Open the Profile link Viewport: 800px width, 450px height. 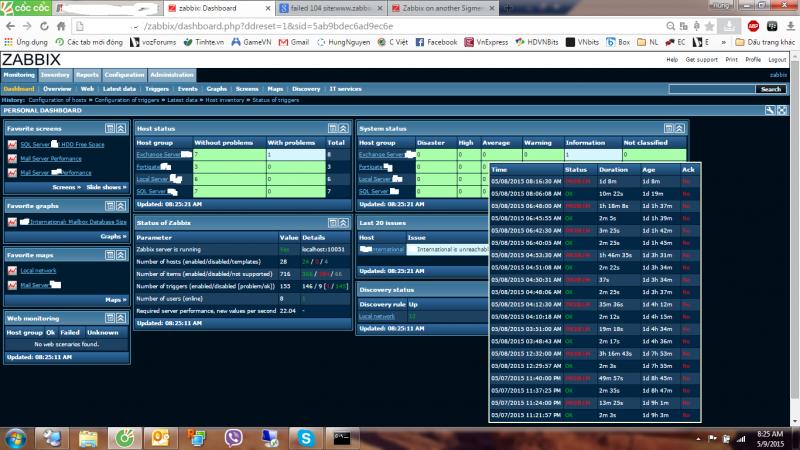coord(753,60)
